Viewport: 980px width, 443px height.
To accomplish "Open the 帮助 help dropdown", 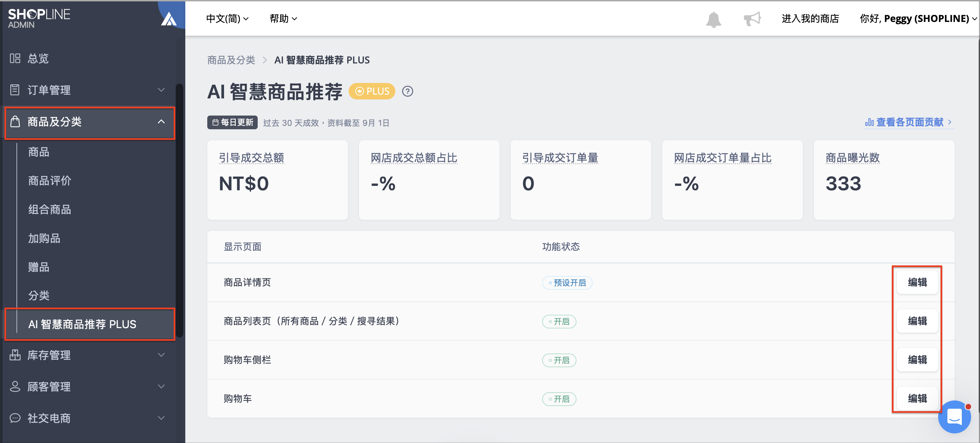I will click(283, 18).
